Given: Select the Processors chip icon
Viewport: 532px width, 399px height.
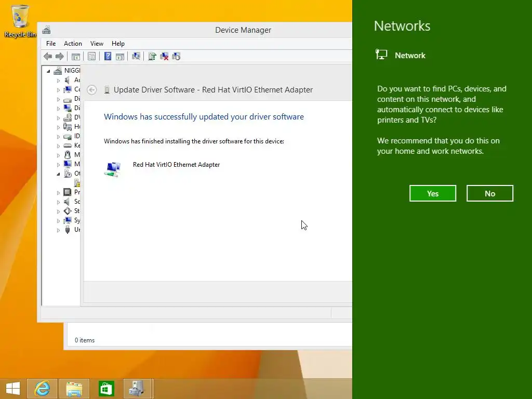Looking at the screenshot, I should coord(68,192).
